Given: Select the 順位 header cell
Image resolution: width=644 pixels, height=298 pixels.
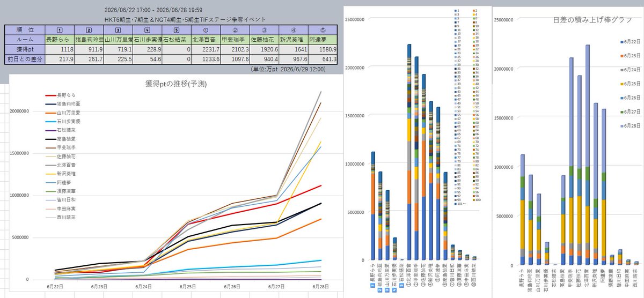Looking at the screenshot, I should coord(24,30).
